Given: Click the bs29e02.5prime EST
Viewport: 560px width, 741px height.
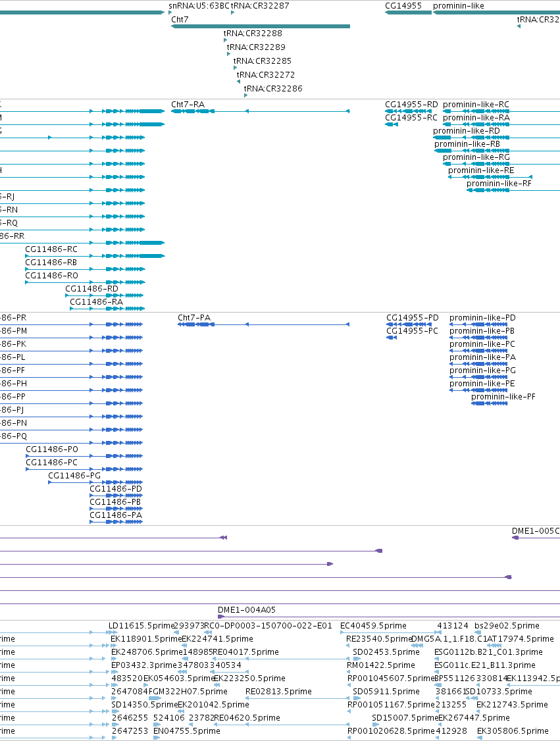Looking at the screenshot, I should click(x=478, y=633).
